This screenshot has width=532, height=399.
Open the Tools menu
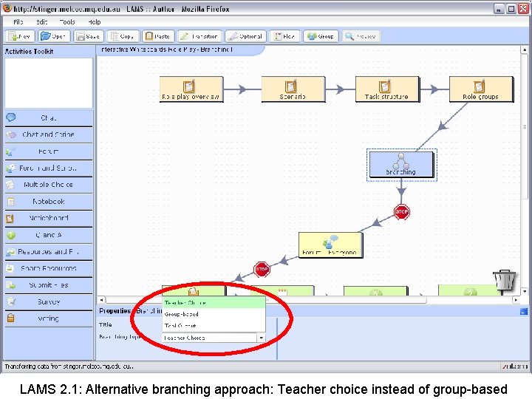(67, 22)
